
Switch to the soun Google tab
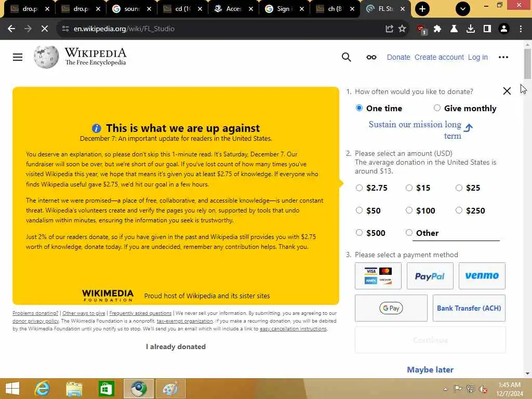click(131, 9)
